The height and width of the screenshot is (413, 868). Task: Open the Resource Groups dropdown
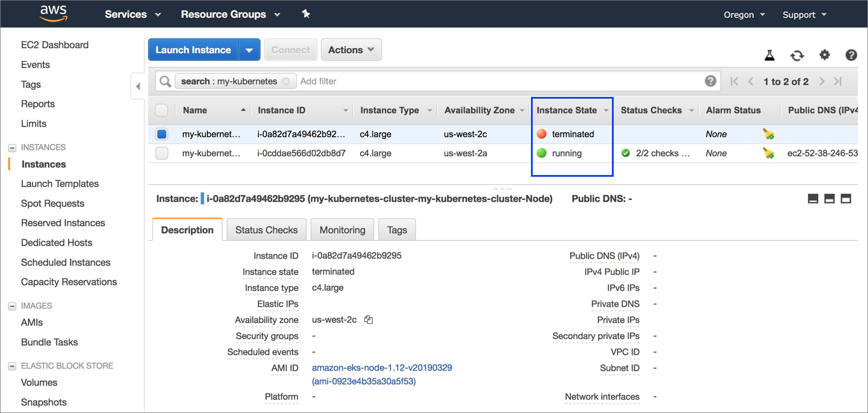pyautogui.click(x=230, y=15)
